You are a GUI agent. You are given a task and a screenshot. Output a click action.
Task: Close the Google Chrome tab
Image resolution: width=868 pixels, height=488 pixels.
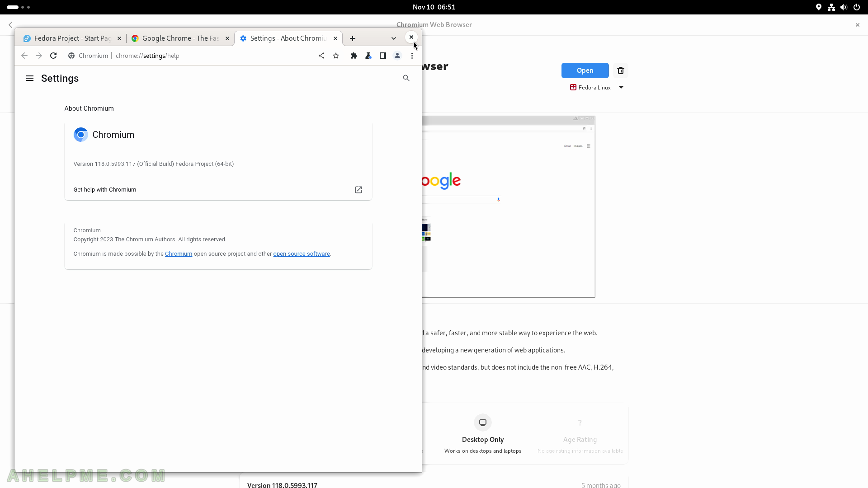(227, 38)
